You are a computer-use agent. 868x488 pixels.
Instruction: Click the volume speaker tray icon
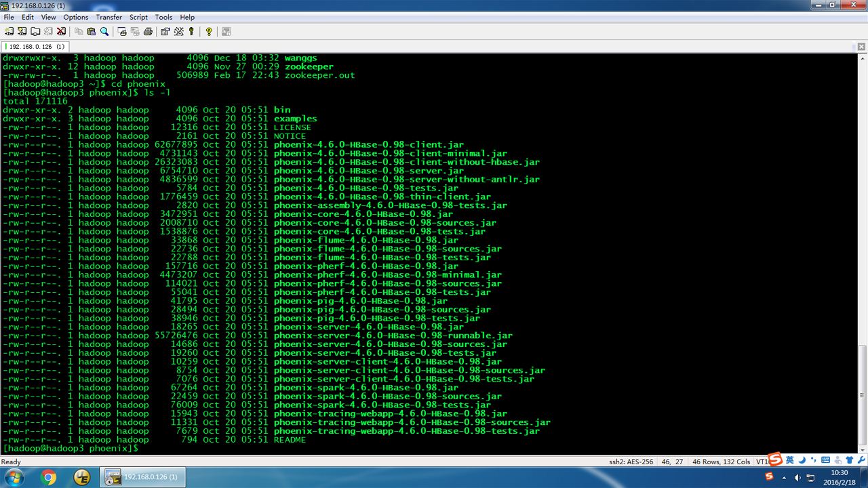click(796, 478)
